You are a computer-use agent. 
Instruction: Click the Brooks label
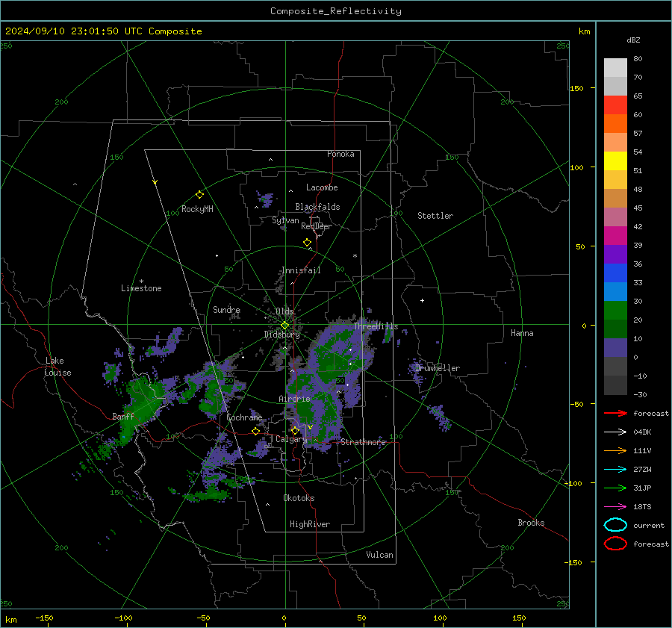[x=531, y=523]
